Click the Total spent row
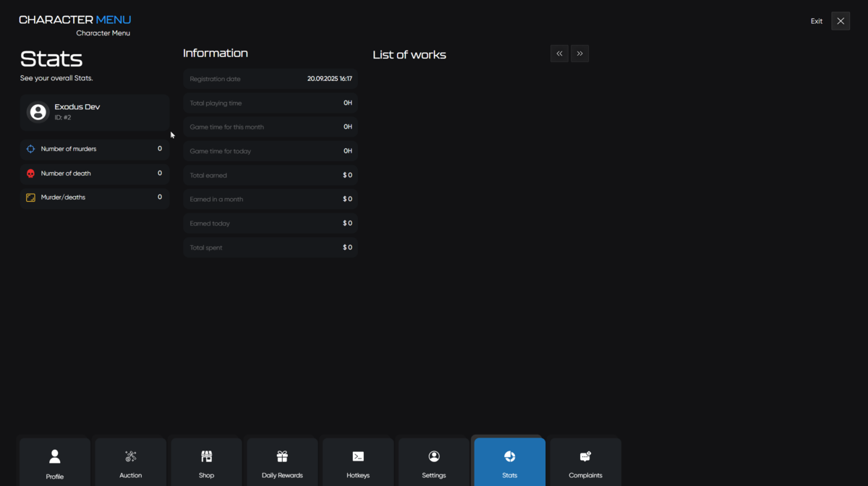868x486 pixels. tap(271, 247)
